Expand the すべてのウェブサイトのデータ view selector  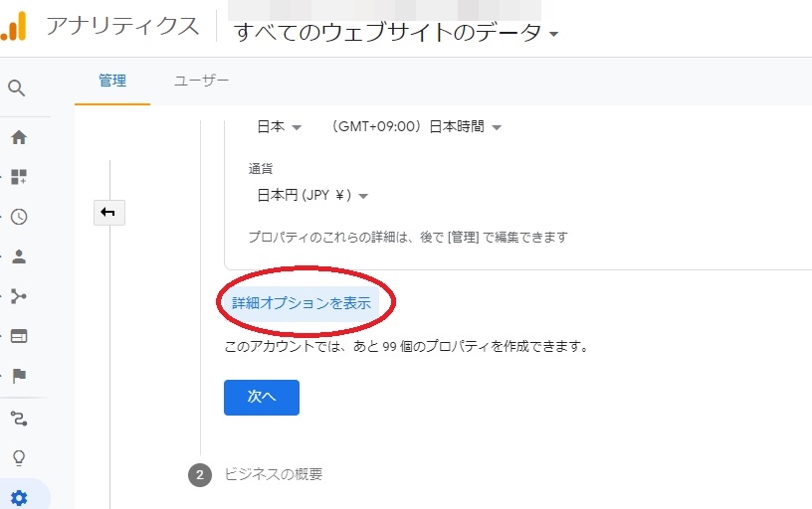395,33
